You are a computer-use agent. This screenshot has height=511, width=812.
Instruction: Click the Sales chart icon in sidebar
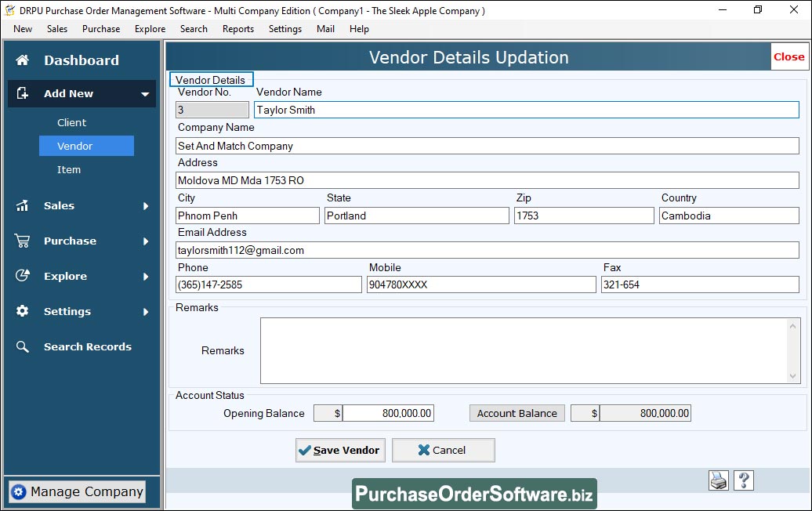click(22, 205)
